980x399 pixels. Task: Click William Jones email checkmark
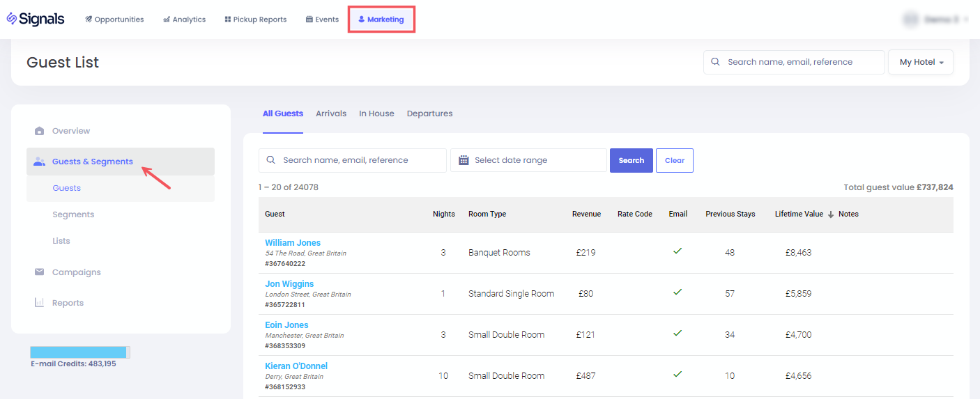click(x=677, y=251)
